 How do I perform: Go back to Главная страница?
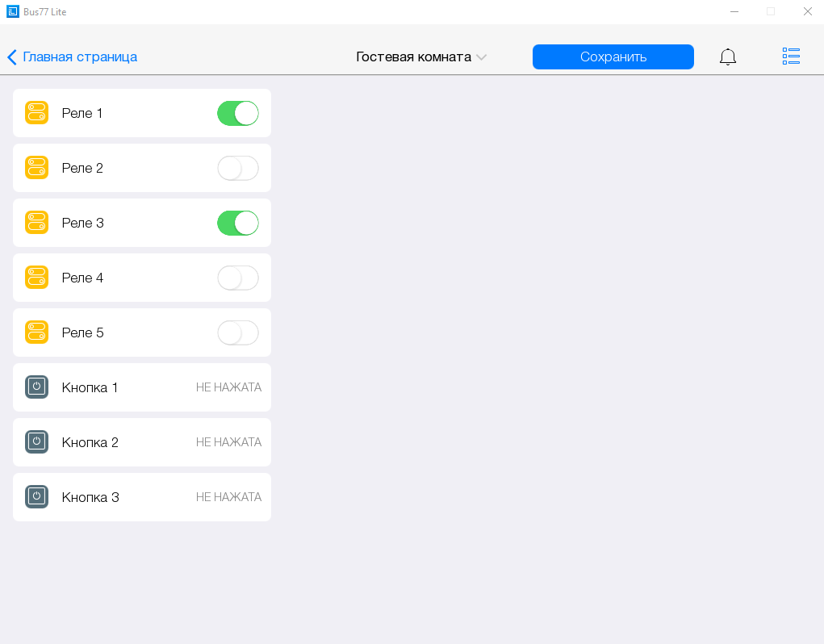(x=73, y=57)
